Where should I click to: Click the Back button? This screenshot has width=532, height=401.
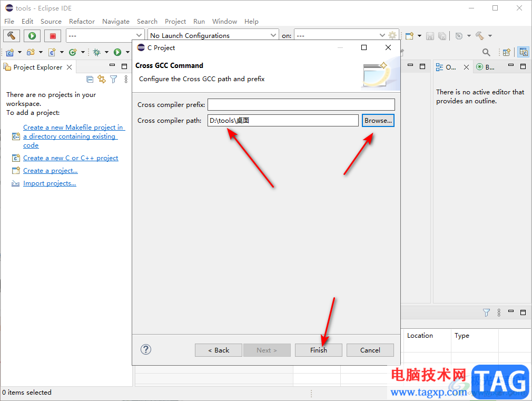219,350
